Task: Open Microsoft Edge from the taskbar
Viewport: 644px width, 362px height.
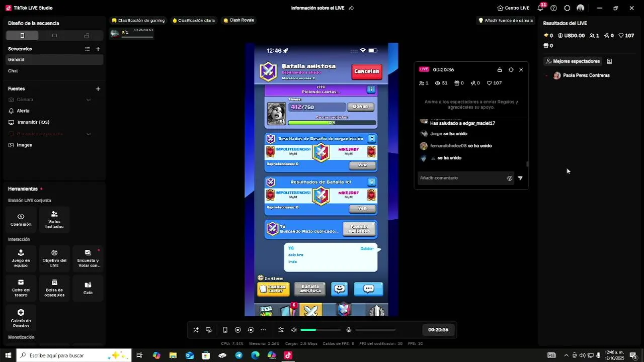Action: click(255, 355)
